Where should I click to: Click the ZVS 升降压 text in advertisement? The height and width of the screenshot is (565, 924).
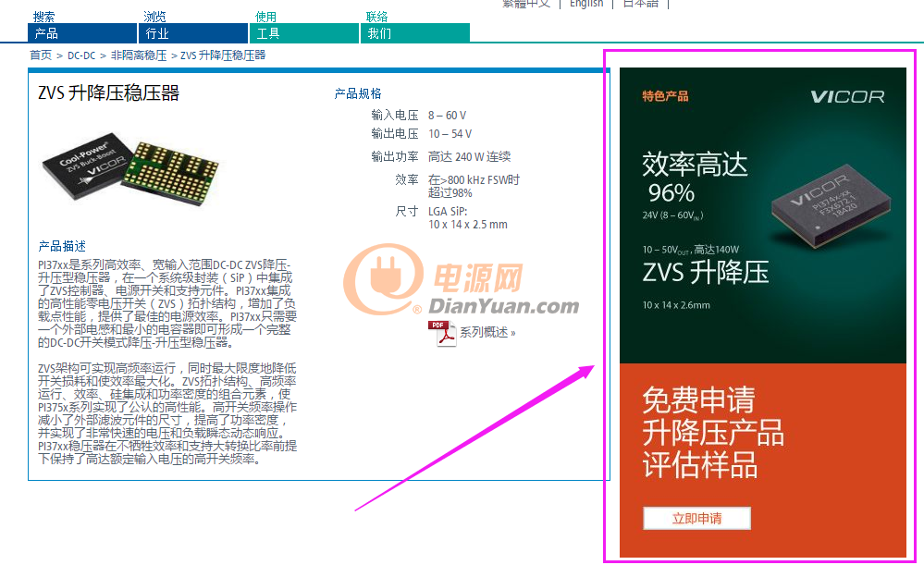[x=706, y=272]
